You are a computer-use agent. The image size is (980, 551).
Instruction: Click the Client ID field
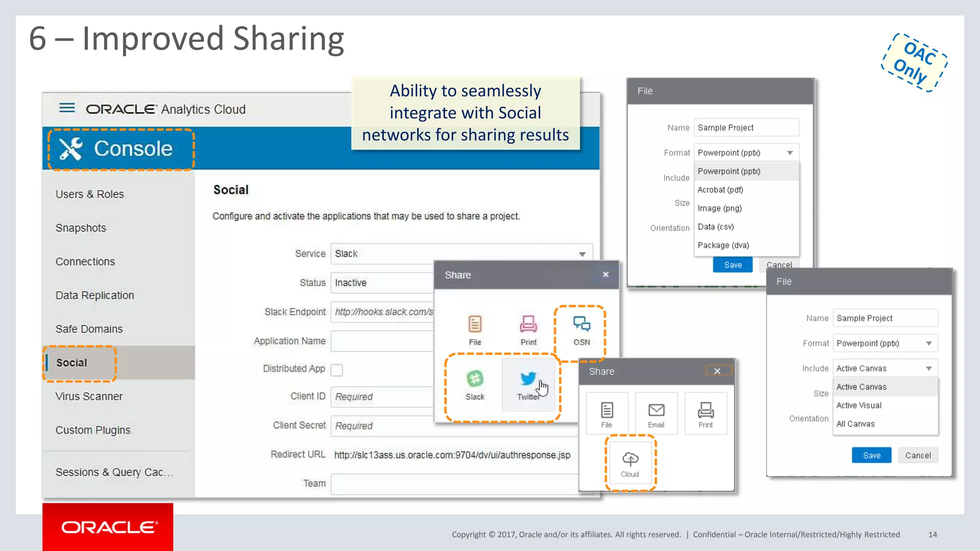point(382,397)
